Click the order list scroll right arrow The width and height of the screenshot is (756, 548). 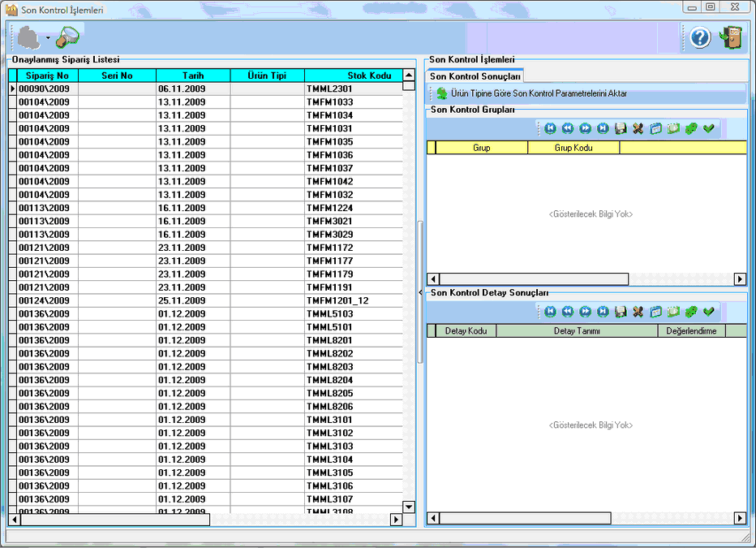[x=397, y=520]
